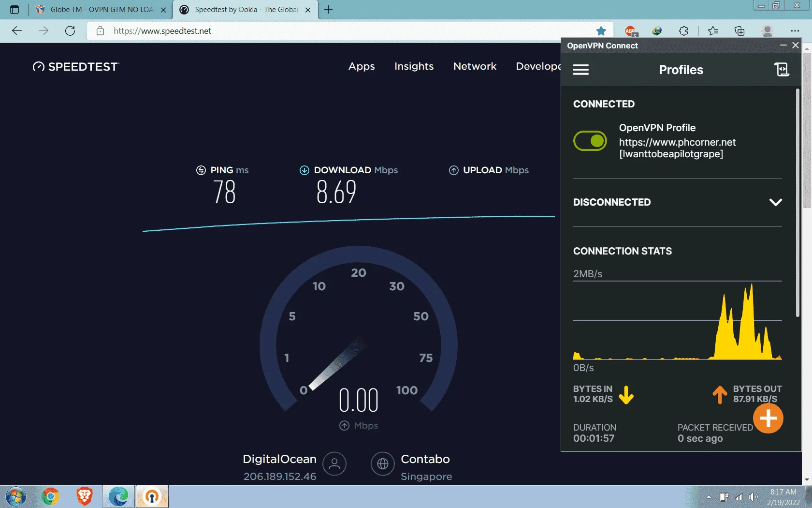
Task: Open the Windows Start menu
Action: 15,497
